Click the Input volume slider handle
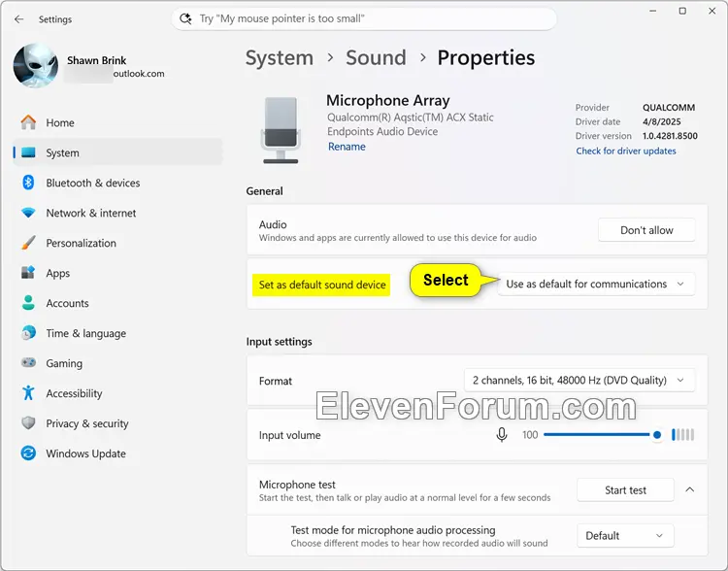Image resolution: width=728 pixels, height=571 pixels. pos(656,435)
